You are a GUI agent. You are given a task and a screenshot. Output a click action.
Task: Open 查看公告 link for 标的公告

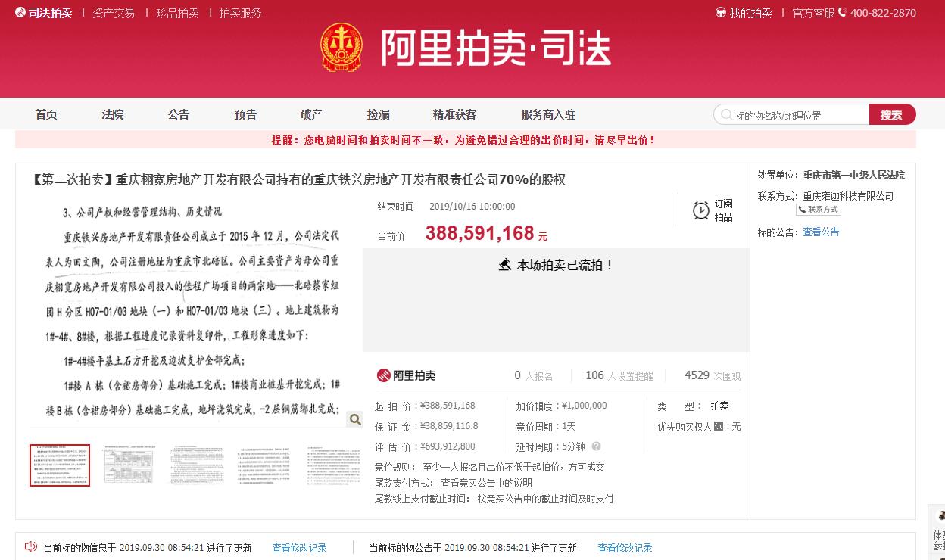tap(821, 232)
